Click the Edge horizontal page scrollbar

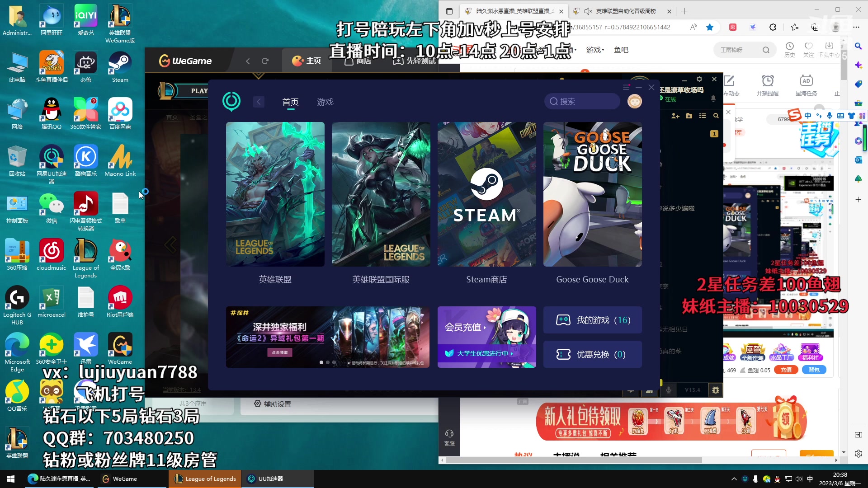574,460
